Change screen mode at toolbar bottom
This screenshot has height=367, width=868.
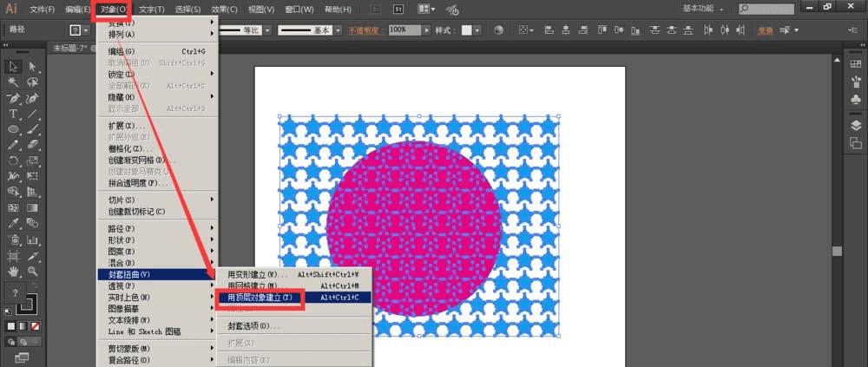[x=23, y=357]
